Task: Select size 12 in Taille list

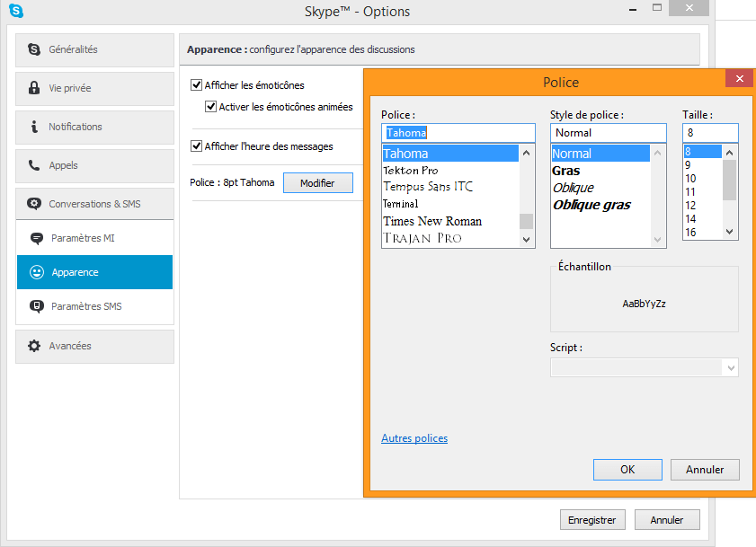Action: tap(702, 206)
